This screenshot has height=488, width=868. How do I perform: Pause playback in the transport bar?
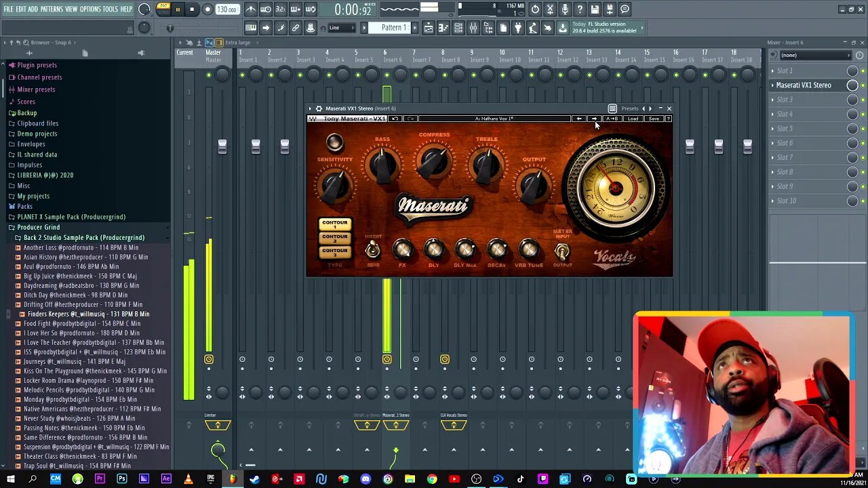pyautogui.click(x=178, y=9)
